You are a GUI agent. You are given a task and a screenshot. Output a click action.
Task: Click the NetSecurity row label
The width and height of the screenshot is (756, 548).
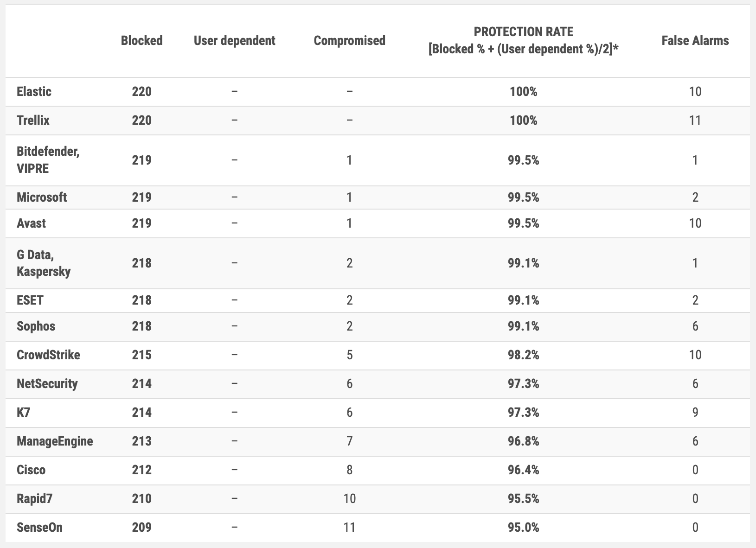pos(47,384)
